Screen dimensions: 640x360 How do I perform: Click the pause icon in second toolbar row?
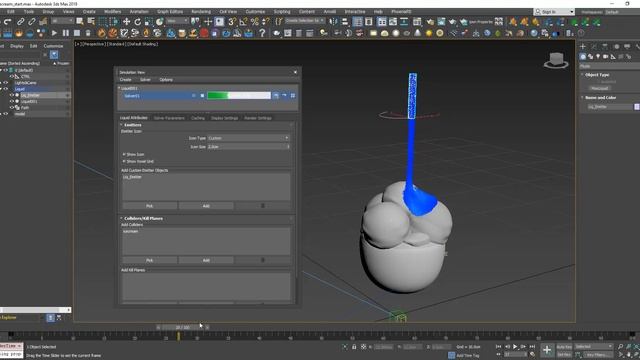pyautogui.click(x=66, y=33)
